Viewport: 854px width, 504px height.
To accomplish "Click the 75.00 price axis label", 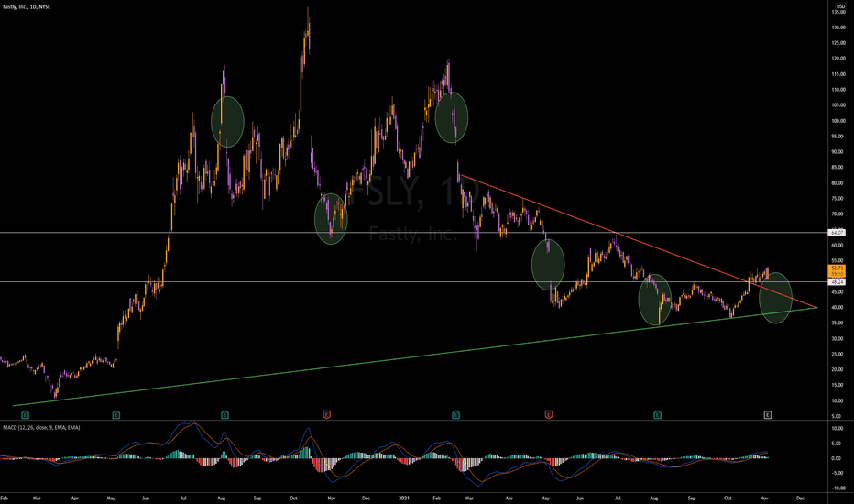I will tap(838, 199).
